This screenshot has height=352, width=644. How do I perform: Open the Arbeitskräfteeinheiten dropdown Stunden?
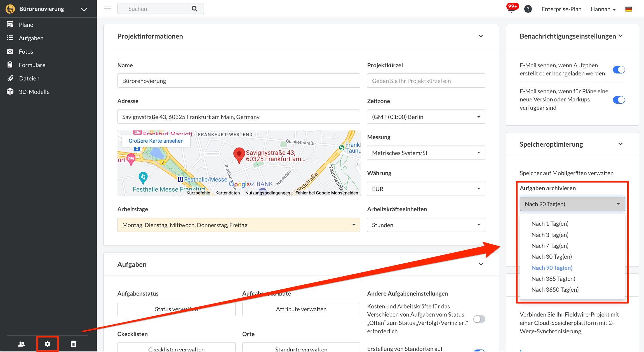point(426,225)
